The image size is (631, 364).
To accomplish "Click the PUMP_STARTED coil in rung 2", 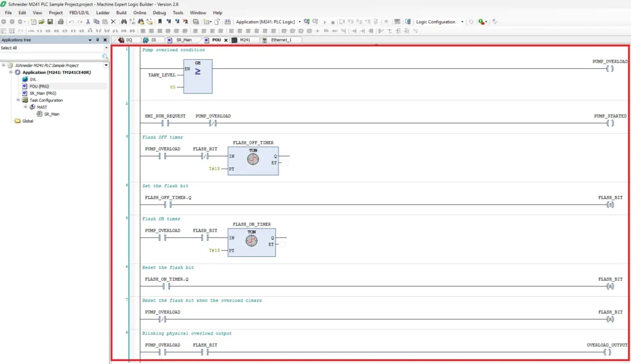I will pos(610,123).
